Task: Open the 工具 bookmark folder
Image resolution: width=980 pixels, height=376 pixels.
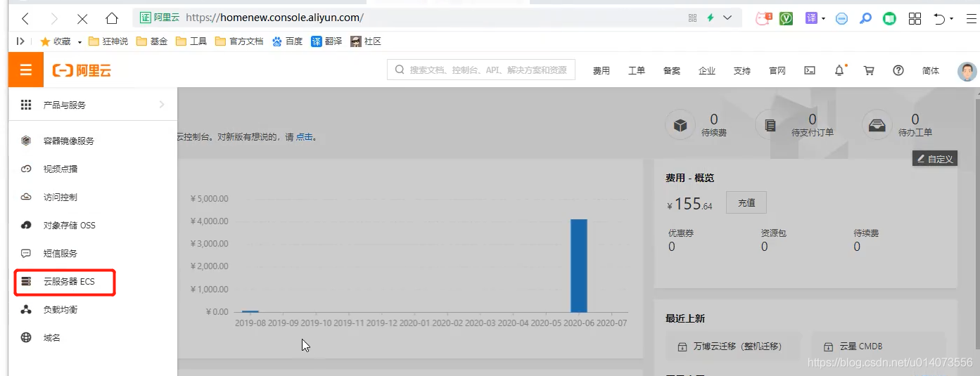Action: [191, 41]
